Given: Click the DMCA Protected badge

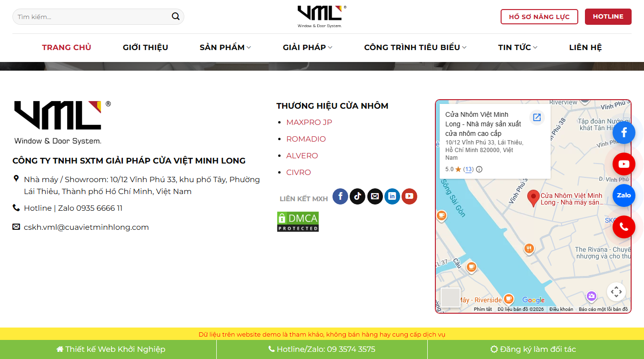Looking at the screenshot, I should click(298, 222).
